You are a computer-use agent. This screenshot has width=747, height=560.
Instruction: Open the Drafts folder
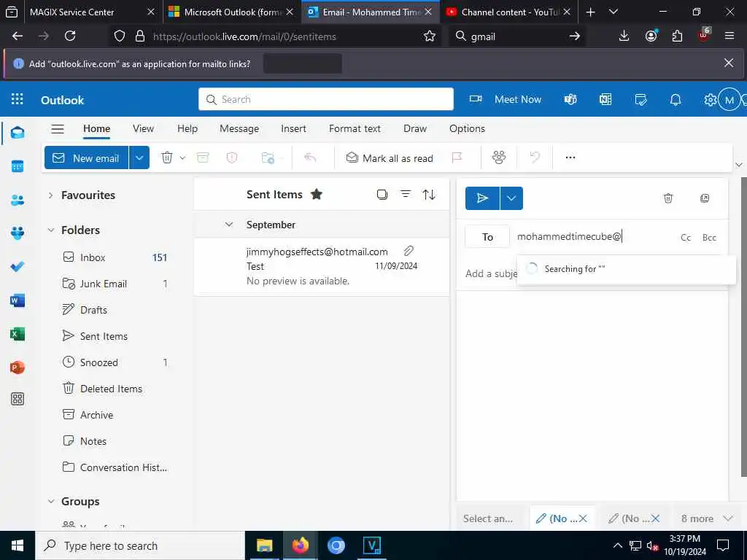tap(115, 310)
